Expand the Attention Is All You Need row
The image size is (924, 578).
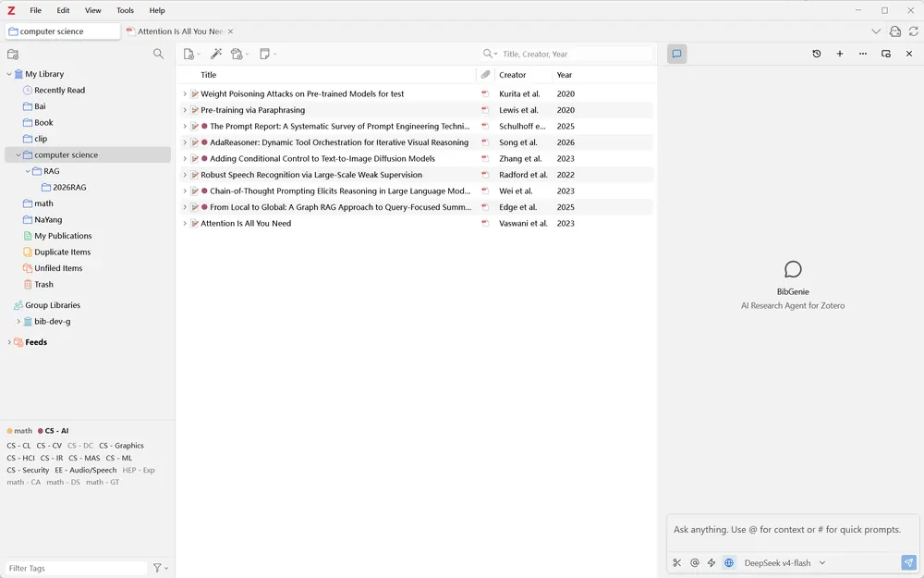185,224
